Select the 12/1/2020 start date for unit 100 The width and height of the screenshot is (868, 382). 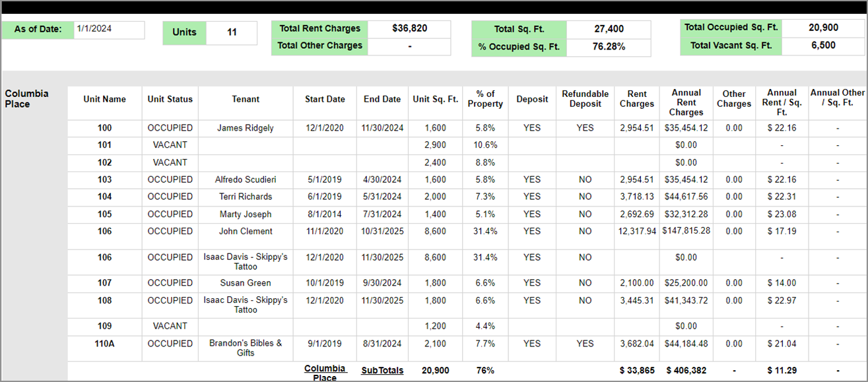[x=324, y=128]
